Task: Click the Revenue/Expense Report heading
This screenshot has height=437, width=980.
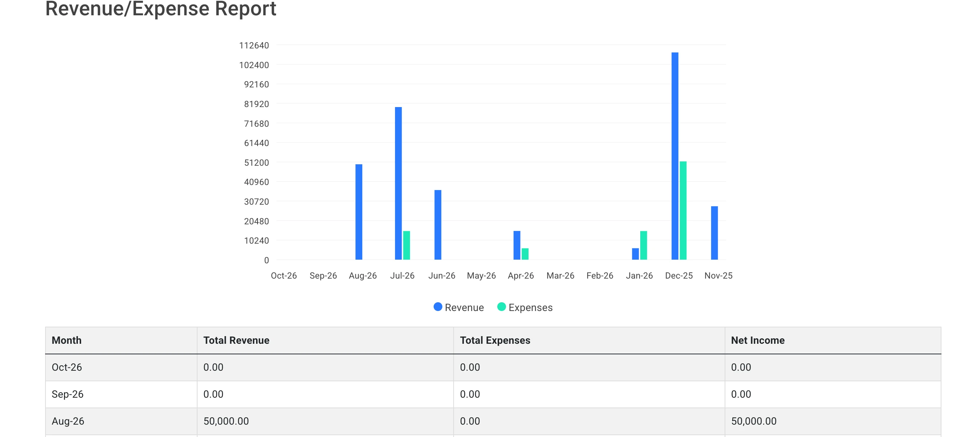Action: [160, 8]
